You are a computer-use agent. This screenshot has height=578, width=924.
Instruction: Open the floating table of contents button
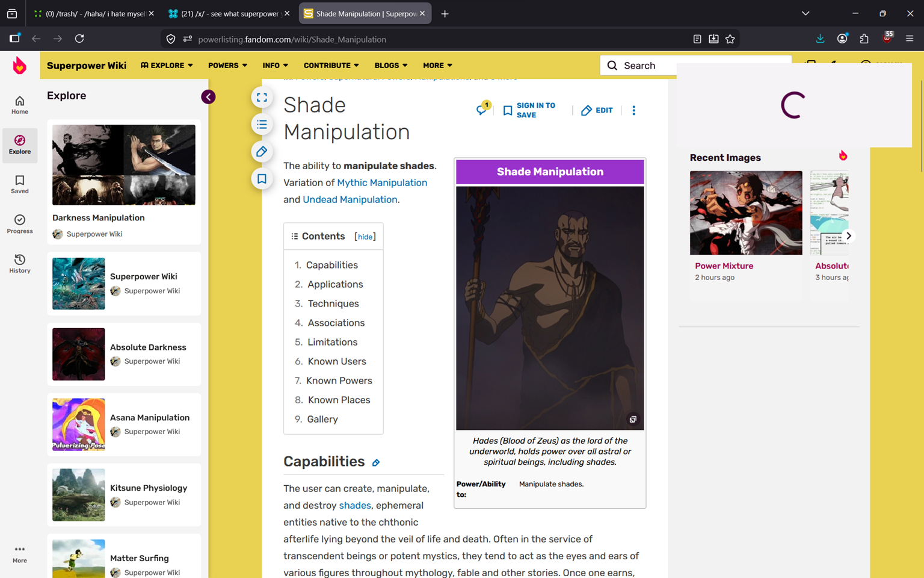click(x=262, y=125)
